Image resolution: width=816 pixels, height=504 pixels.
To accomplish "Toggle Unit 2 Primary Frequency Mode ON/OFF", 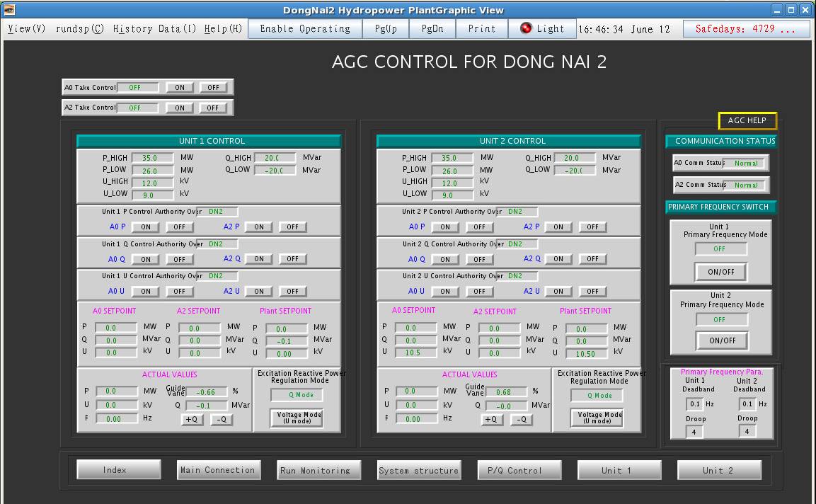I will coord(721,340).
